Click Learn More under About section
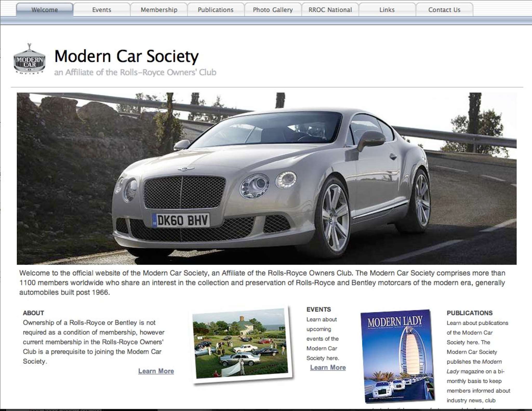The height and width of the screenshot is (411, 532). [156, 371]
